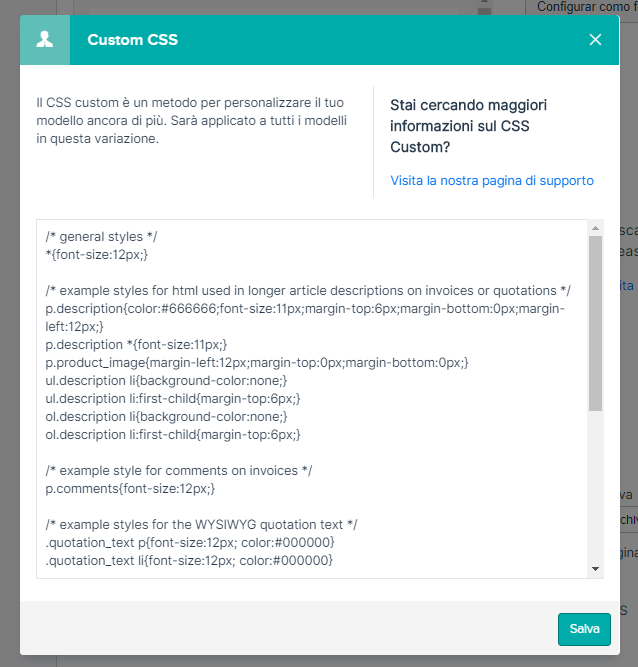Open 'Visita la nostra pagina di supporto' link

492,180
